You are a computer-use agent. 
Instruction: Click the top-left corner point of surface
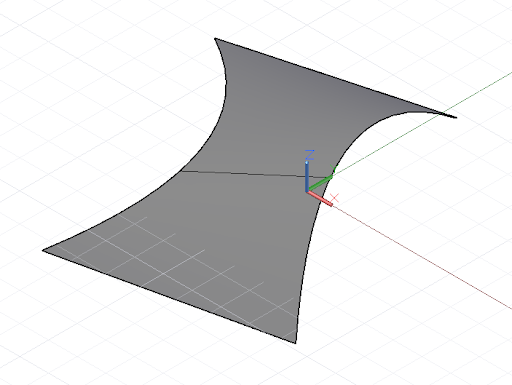tap(215, 39)
